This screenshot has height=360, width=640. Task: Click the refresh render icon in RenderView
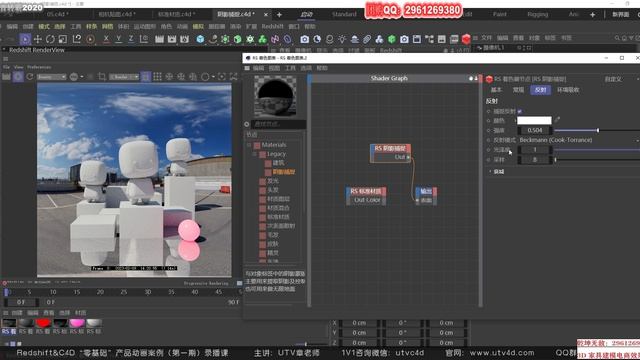tap(30, 77)
